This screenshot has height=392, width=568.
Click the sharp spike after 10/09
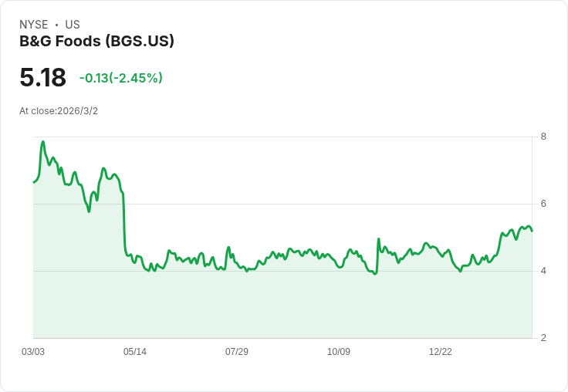[378, 240]
